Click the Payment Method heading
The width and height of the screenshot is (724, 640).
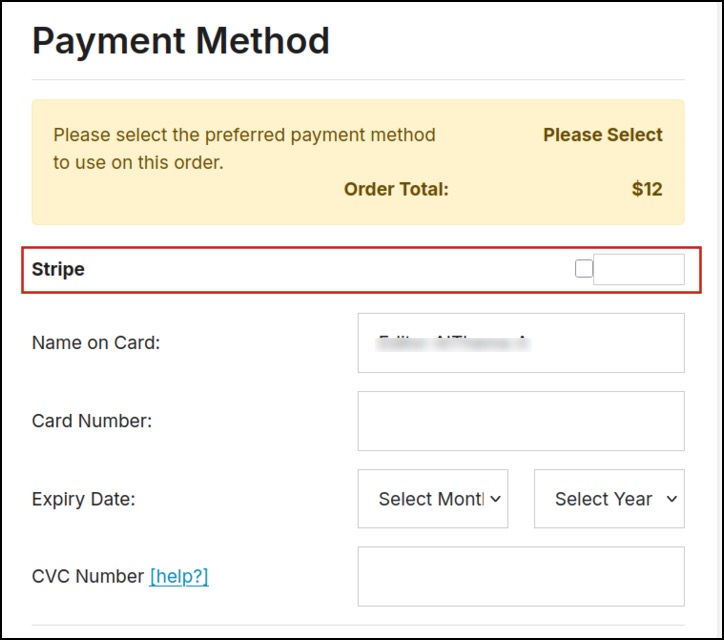[x=181, y=42]
